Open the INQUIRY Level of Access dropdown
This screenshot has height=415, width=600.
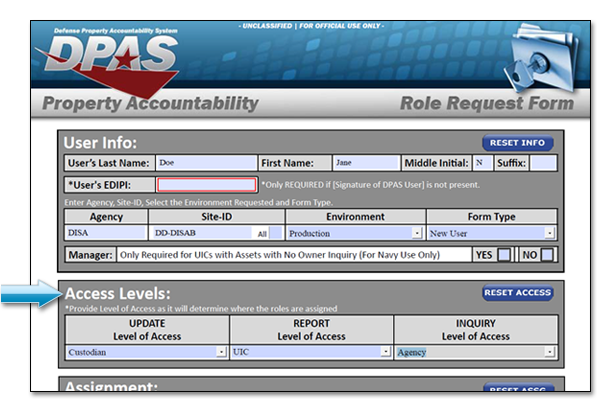coord(476,352)
